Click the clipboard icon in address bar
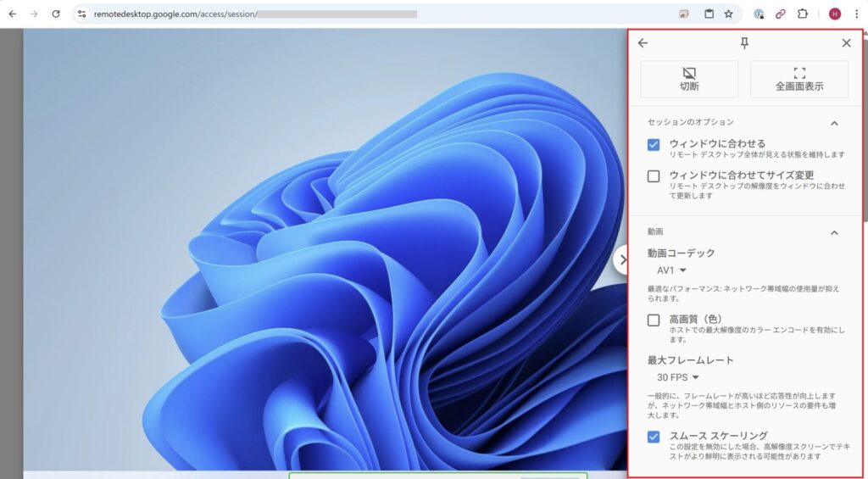 click(709, 14)
